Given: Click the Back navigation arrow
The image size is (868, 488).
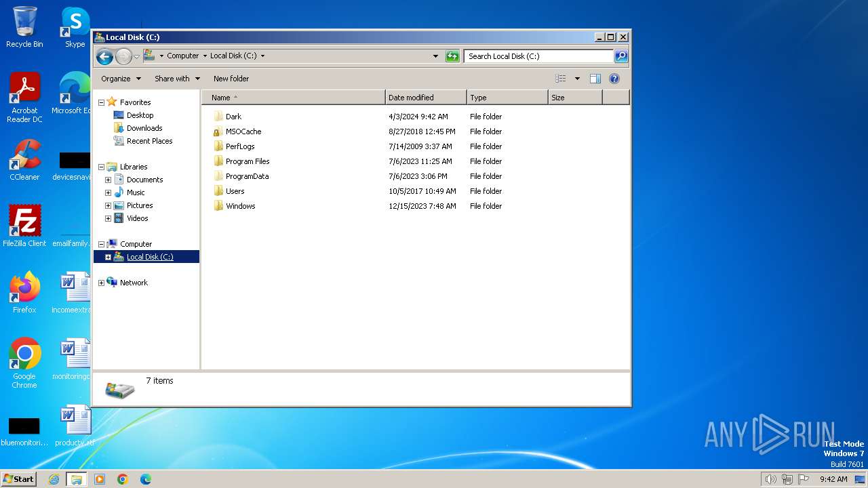Looking at the screenshot, I should click(104, 56).
